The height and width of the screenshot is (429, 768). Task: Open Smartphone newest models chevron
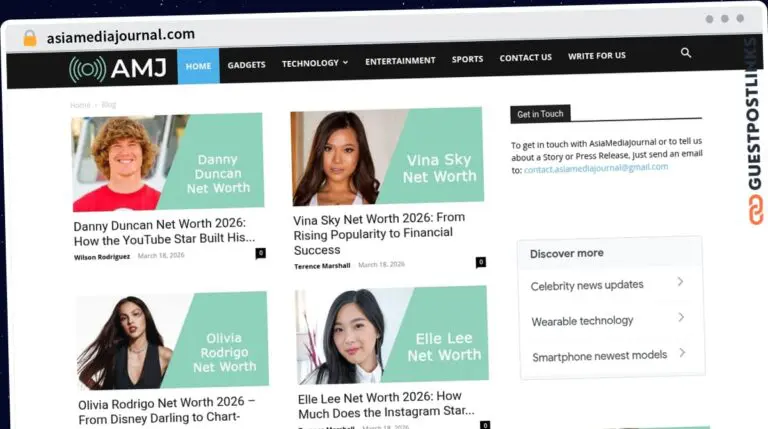[681, 353]
